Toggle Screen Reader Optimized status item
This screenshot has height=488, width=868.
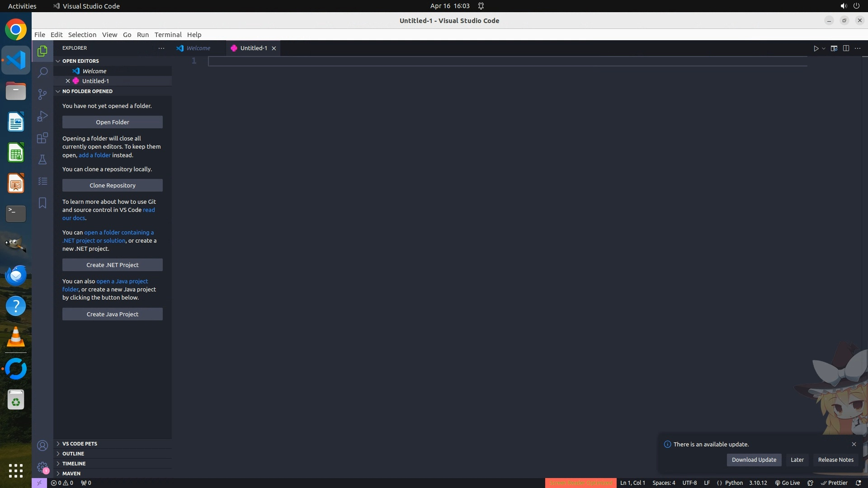pyautogui.click(x=580, y=483)
